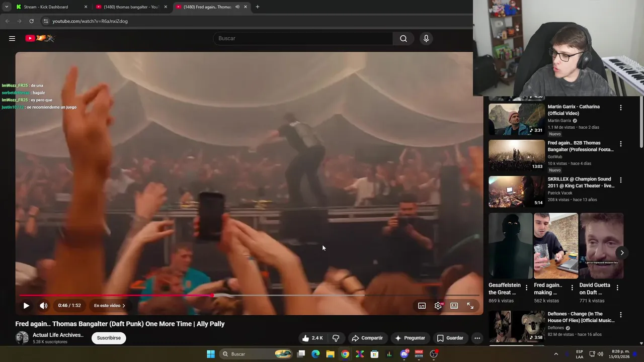The width and height of the screenshot is (644, 362).
Task: Show next shorts with the right arrow
Action: [x=622, y=253]
